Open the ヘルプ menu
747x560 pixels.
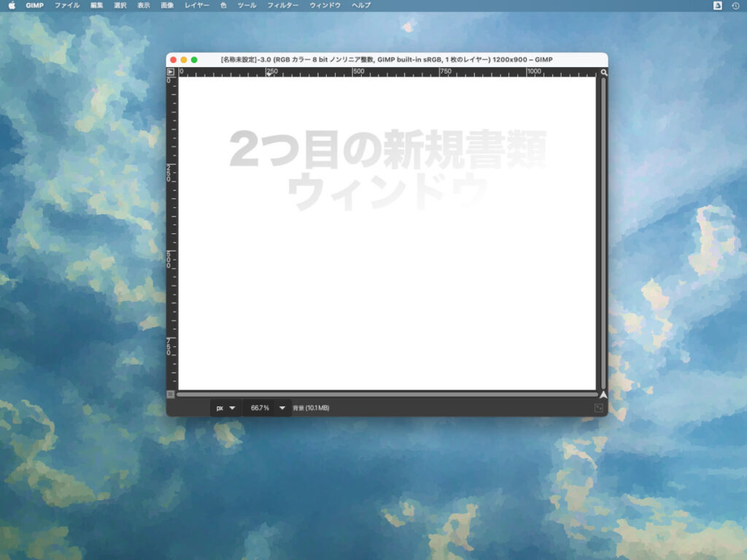(x=361, y=5)
